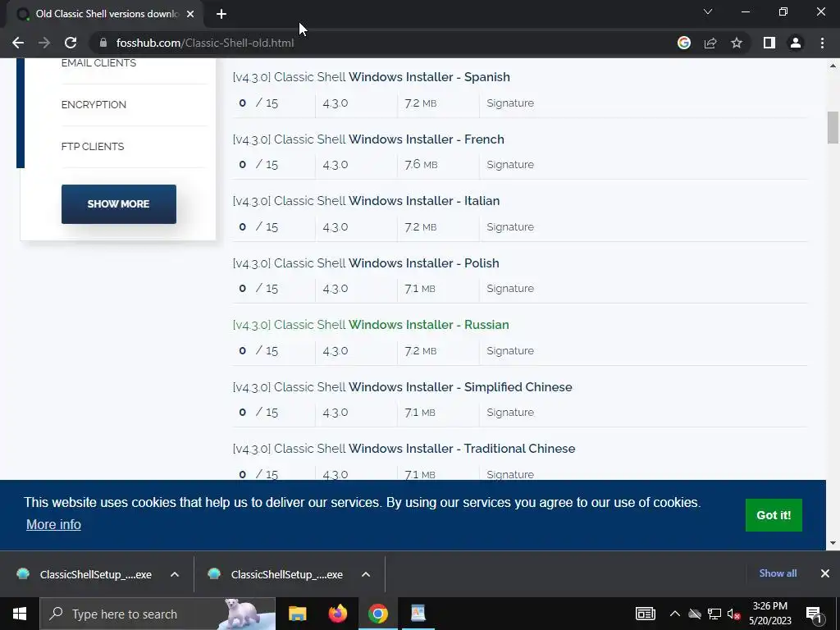Open taskbar clock and date
The width and height of the screenshot is (840, 630).
tap(769, 614)
